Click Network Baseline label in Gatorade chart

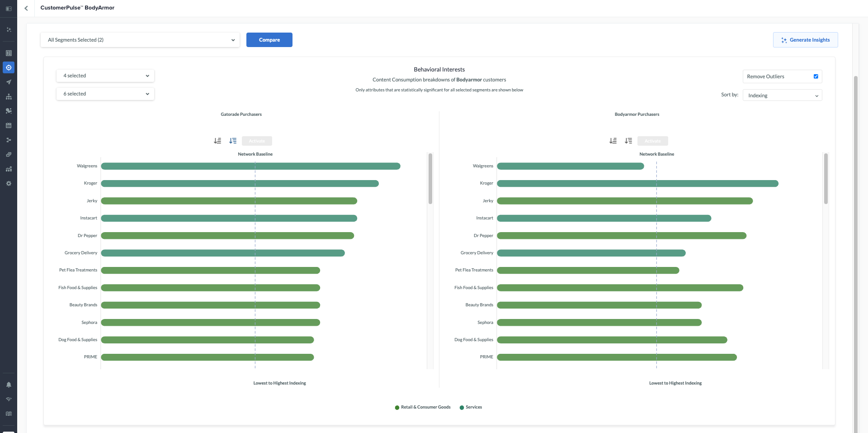tap(255, 154)
